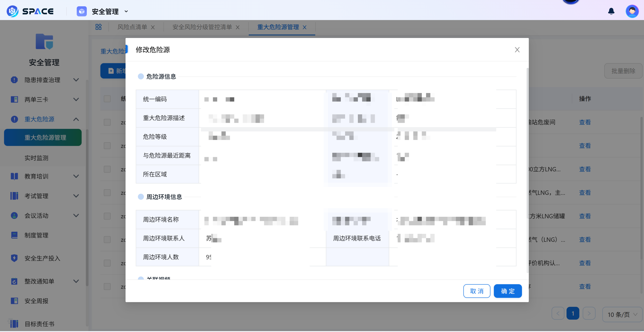Check the select-all checkbox in table header
The height and width of the screenshot is (332, 644).
coord(107,99)
